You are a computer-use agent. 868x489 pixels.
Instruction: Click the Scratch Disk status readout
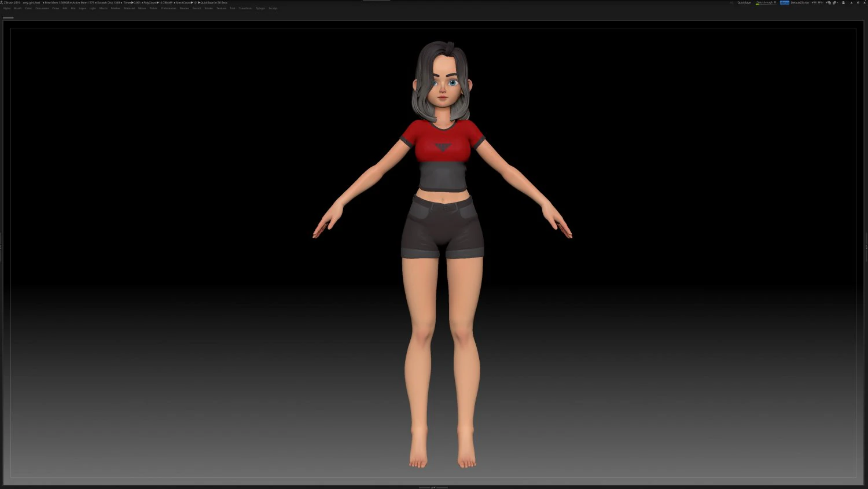point(108,2)
